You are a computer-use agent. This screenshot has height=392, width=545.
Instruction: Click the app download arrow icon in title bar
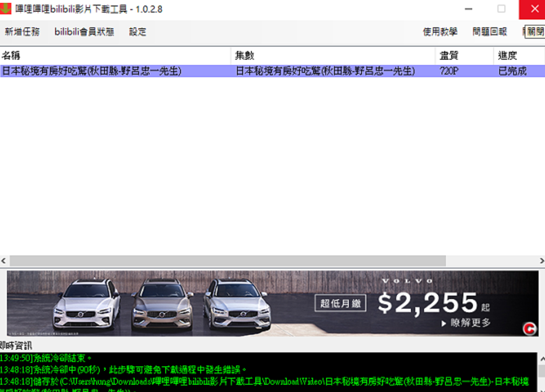pos(6,9)
